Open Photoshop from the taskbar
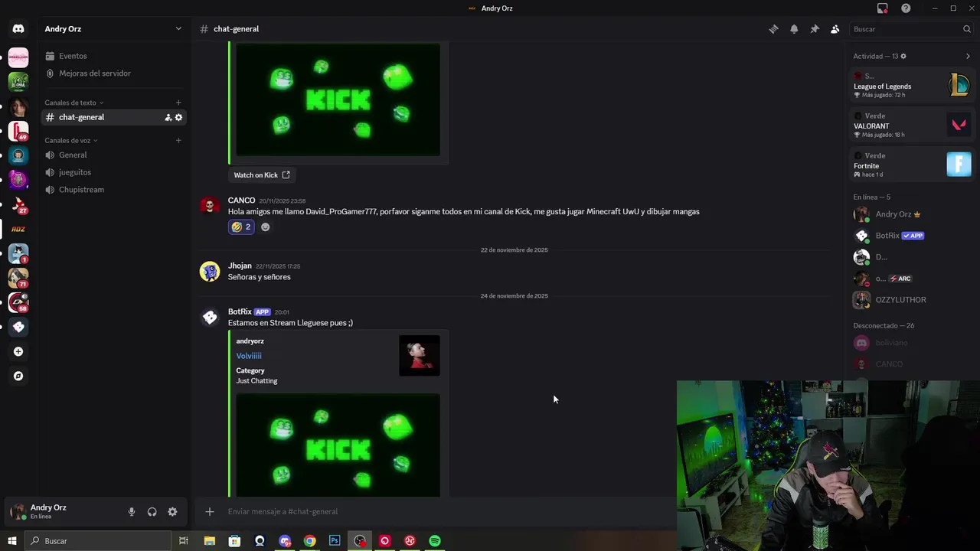The image size is (980, 551). pos(335,541)
